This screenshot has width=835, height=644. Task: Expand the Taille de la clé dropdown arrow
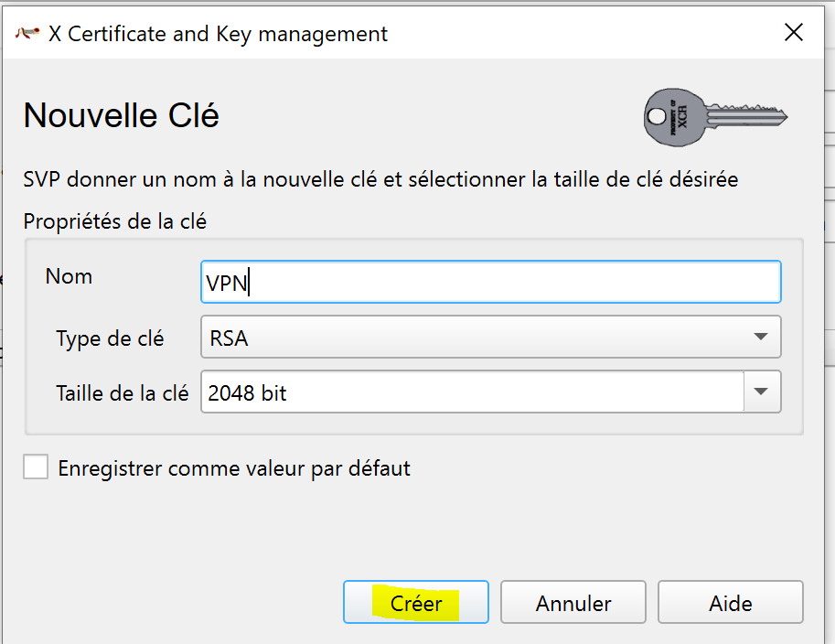pos(762,393)
